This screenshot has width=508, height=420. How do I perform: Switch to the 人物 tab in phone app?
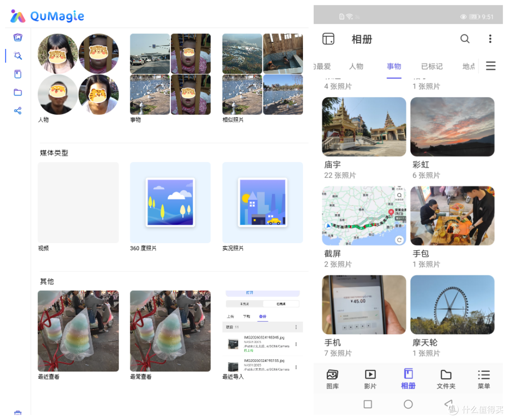click(356, 66)
